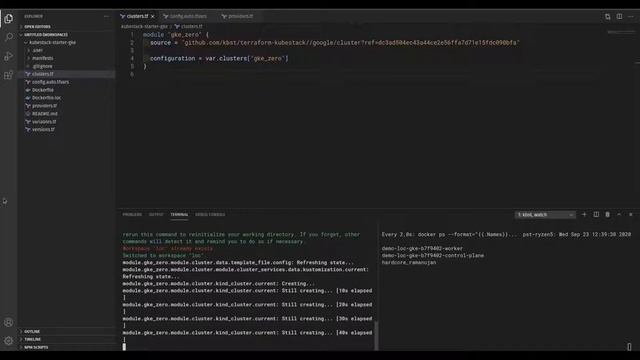Click the 'Creating...' terminal output line
This screenshot has height=360, width=640.
click(x=218, y=284)
